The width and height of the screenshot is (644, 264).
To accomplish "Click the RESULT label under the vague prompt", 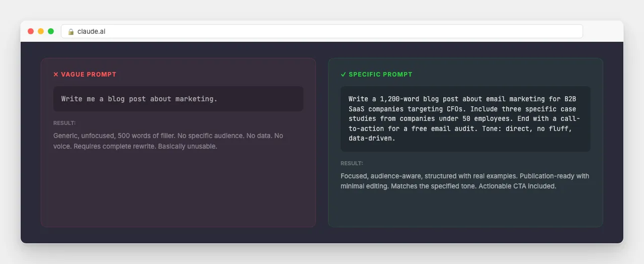I will (x=64, y=123).
